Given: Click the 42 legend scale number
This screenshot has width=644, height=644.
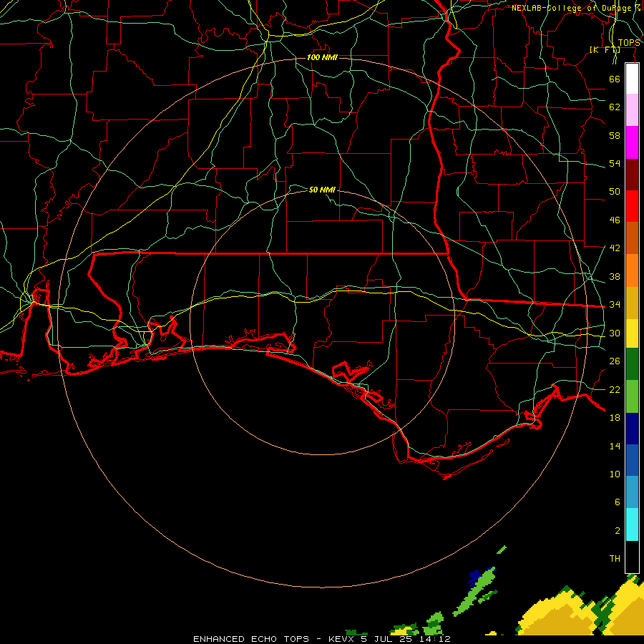Looking at the screenshot, I should click(615, 248).
